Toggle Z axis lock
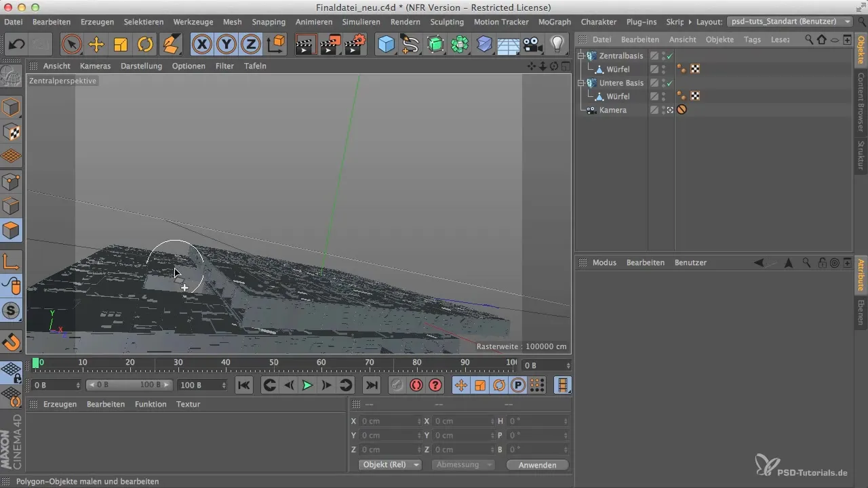 pos(251,45)
